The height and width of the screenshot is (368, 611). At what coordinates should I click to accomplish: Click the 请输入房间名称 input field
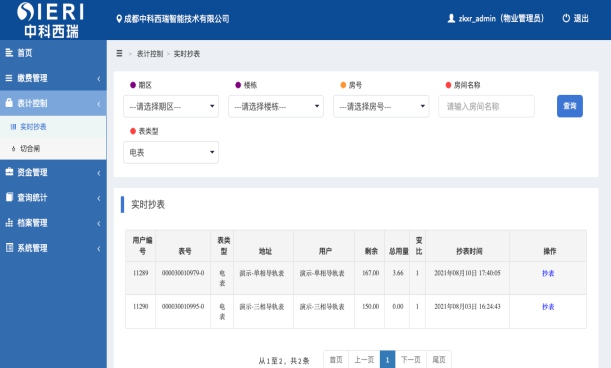[x=486, y=106]
